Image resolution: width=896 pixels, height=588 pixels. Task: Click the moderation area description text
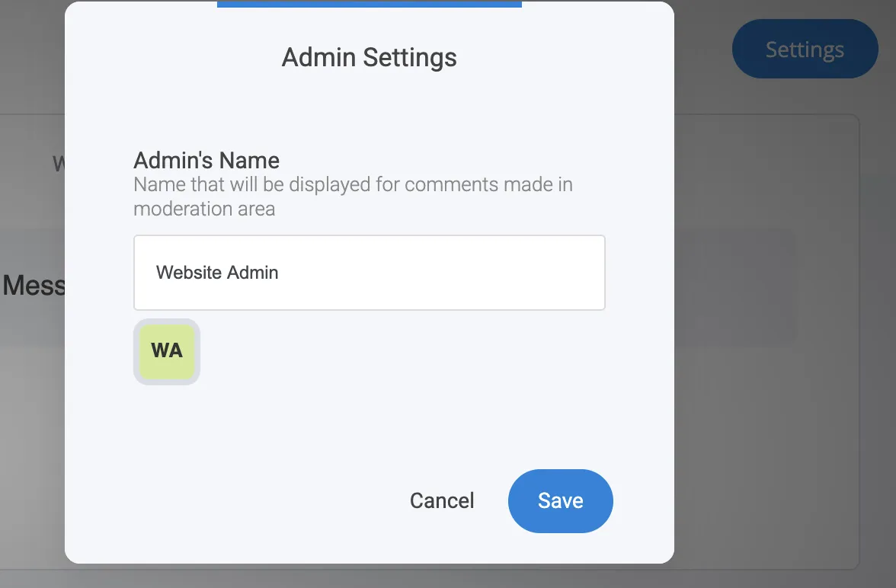pyautogui.click(x=353, y=197)
